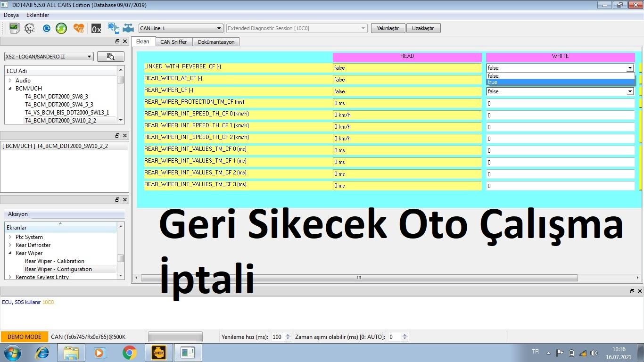Collapse the BCM/UCH tree node
The width and height of the screenshot is (644, 362).
pyautogui.click(x=10, y=88)
